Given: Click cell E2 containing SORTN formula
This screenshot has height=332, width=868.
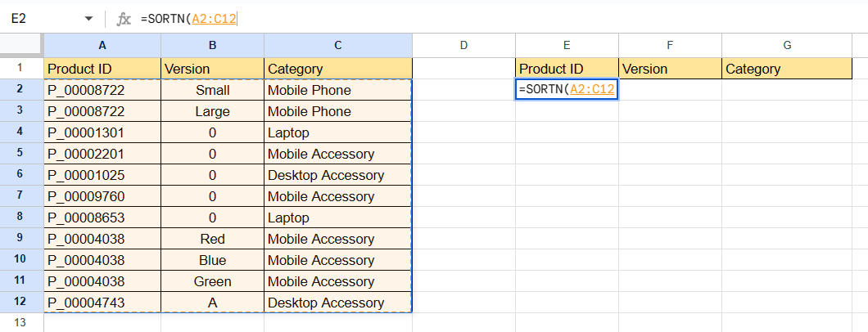Looking at the screenshot, I should pos(567,90).
